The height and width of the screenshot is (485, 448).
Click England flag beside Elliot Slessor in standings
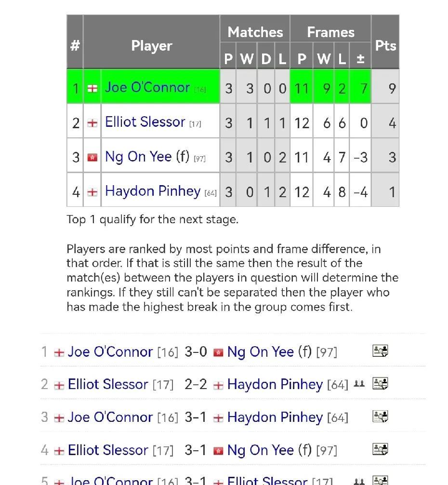pyautogui.click(x=92, y=123)
